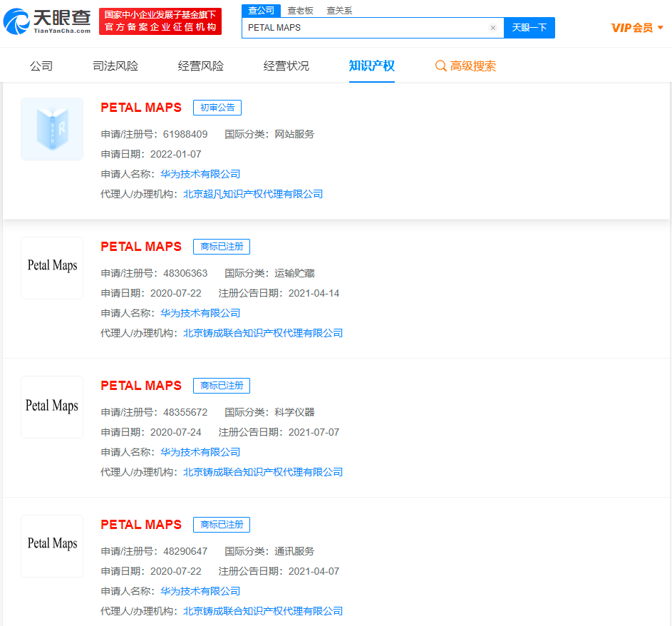672x626 pixels.
Task: Click the 科学仪器 trademark's Petal Maps logo image
Action: 51,406
